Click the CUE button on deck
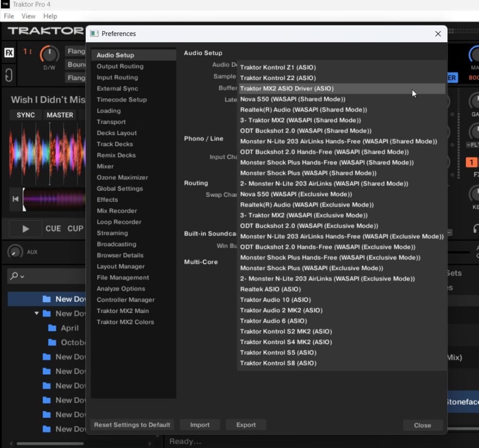This screenshot has width=479, height=448. (53, 229)
